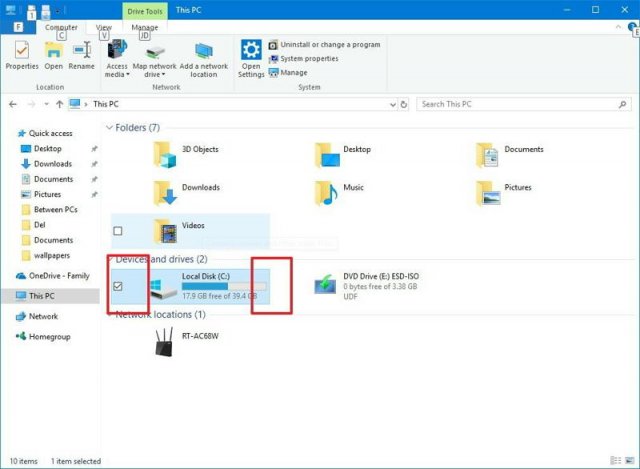
Task: Click System properties in the ribbon
Action: (309, 59)
